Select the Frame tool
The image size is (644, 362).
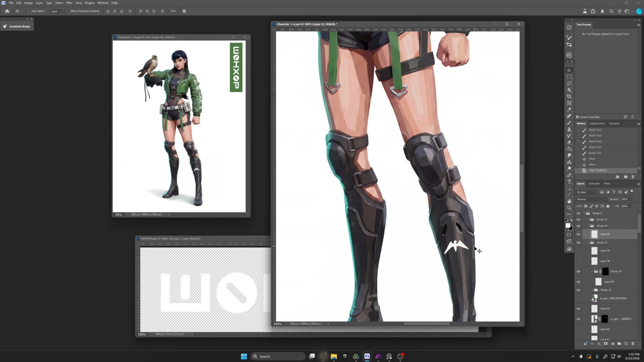pos(569,103)
